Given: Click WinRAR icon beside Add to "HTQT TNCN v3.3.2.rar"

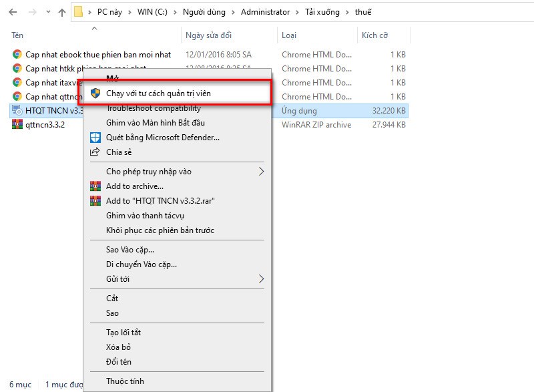Looking at the screenshot, I should click(x=95, y=201).
